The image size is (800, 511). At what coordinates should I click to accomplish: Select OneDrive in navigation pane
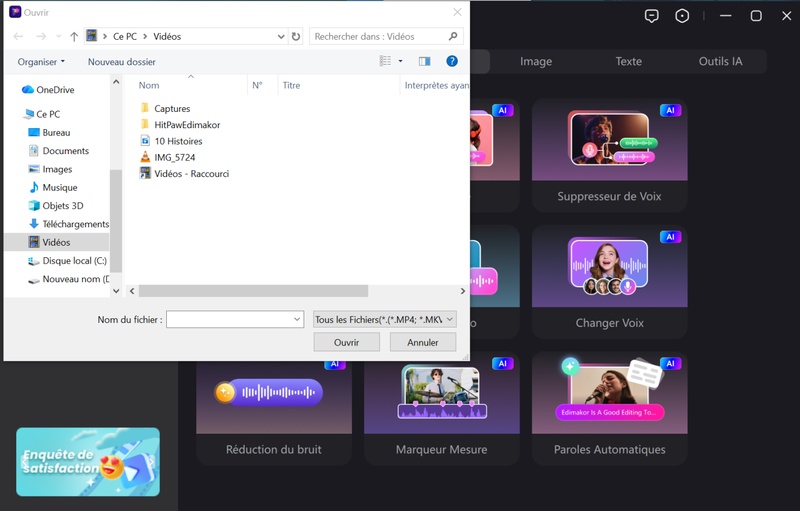(48, 90)
